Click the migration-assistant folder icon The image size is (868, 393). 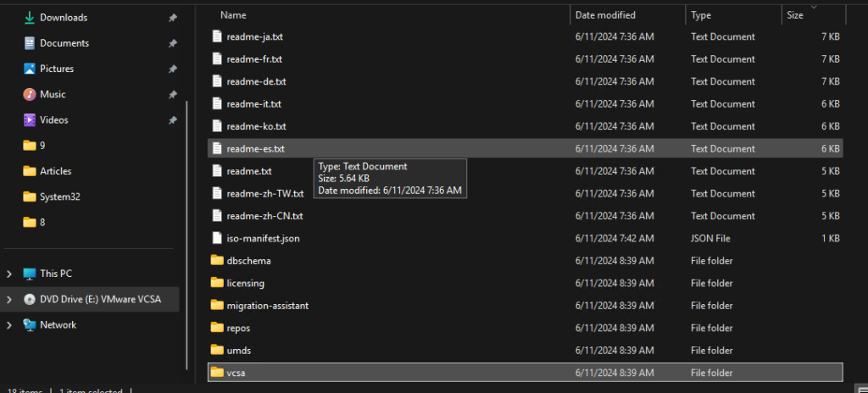click(217, 305)
